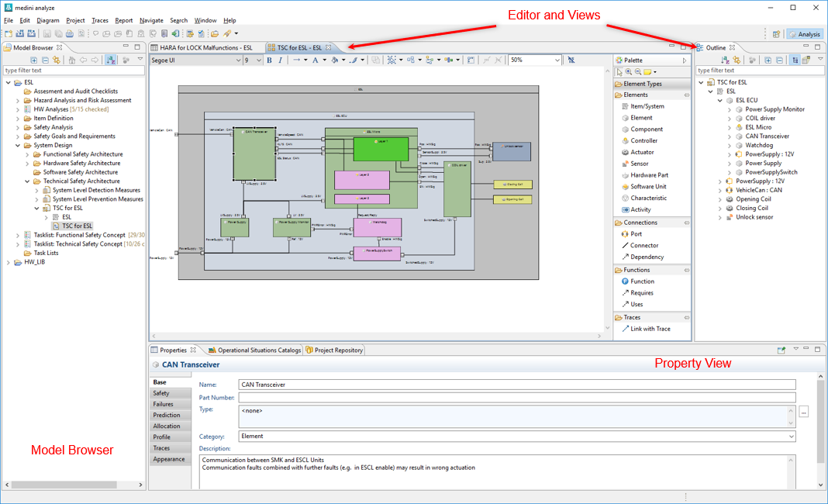The image size is (828, 504).
Task: Pick the Sensor palette tool
Action: [639, 164]
